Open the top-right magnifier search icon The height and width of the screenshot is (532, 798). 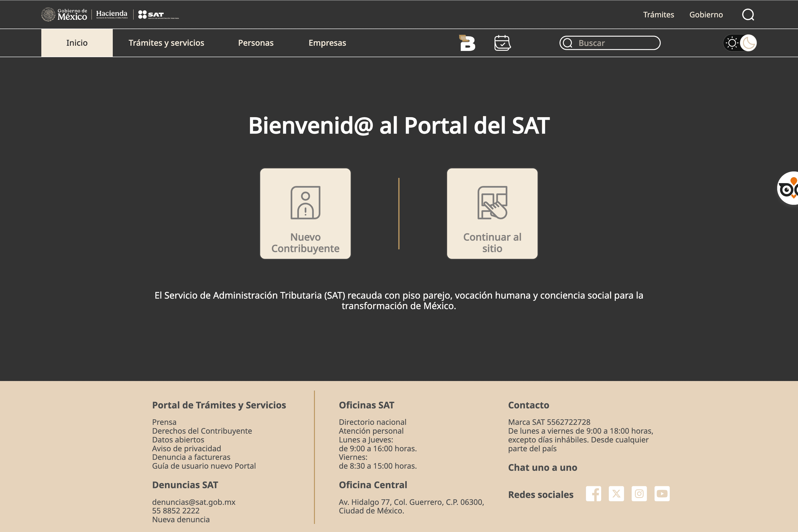[748, 15]
